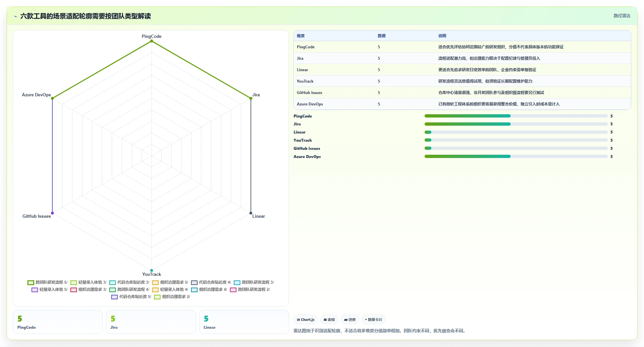Select the GitHub Issues table row name
The image size is (644, 347).
coord(309,93)
